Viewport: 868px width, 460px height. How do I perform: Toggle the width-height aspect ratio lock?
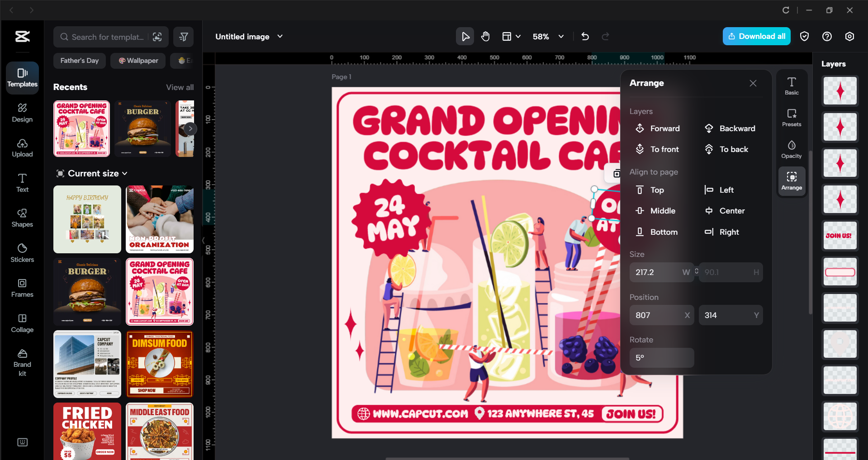pyautogui.click(x=696, y=271)
